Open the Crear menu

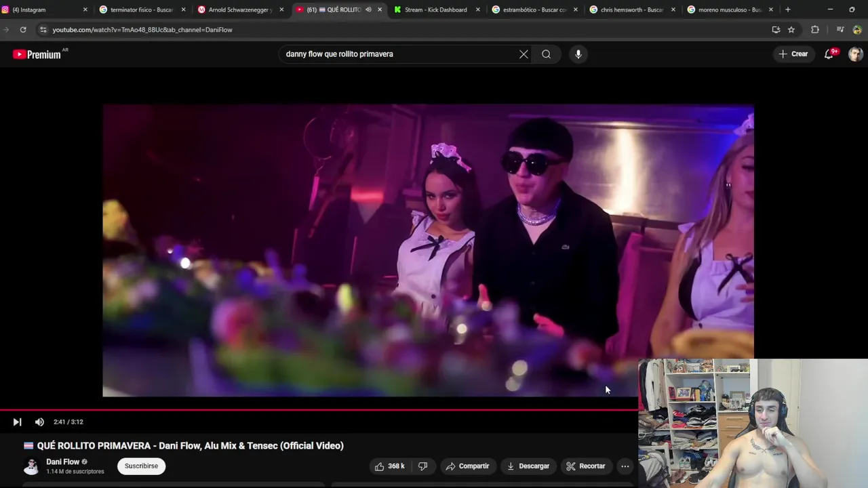793,54
